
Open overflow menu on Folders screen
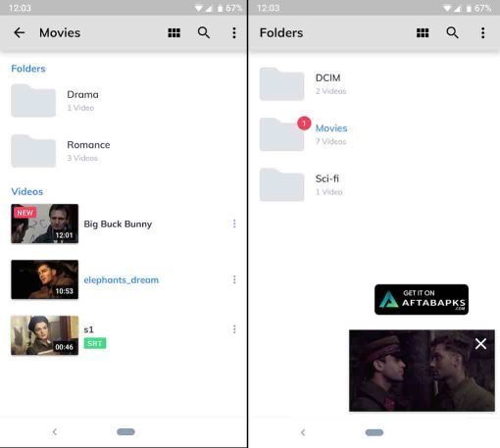(x=482, y=32)
